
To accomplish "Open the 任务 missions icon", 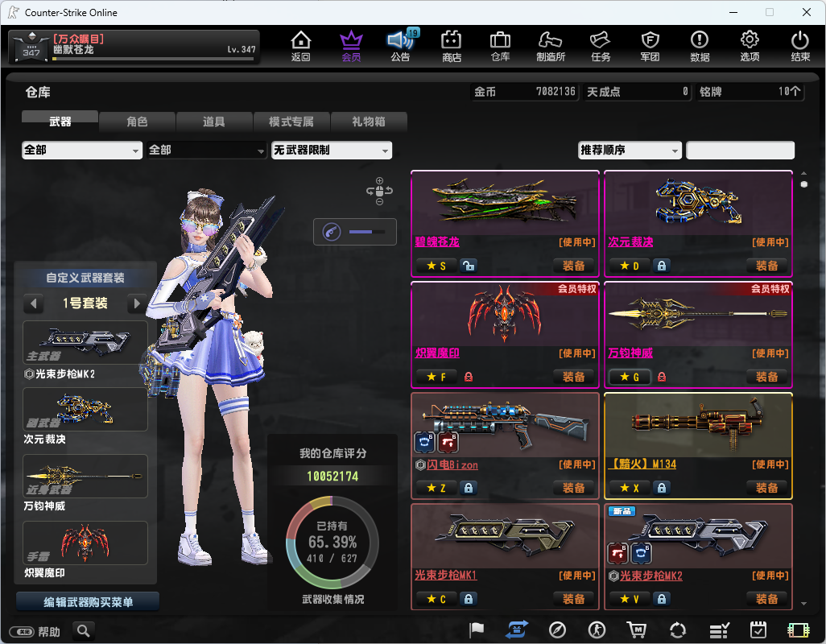I will click(600, 46).
